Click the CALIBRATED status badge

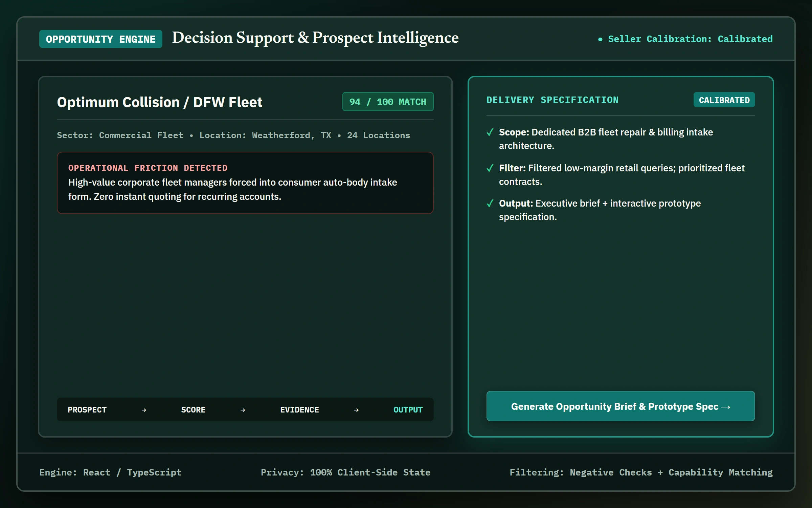pos(724,100)
